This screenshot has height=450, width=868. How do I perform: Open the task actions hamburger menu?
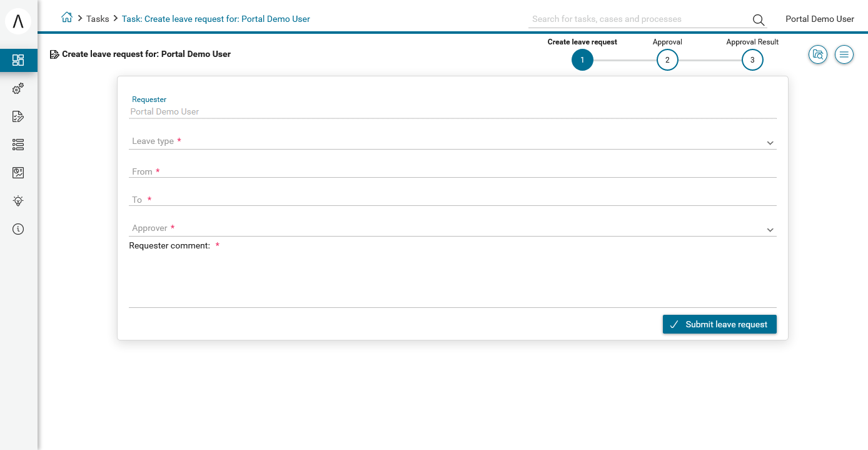[x=844, y=54]
